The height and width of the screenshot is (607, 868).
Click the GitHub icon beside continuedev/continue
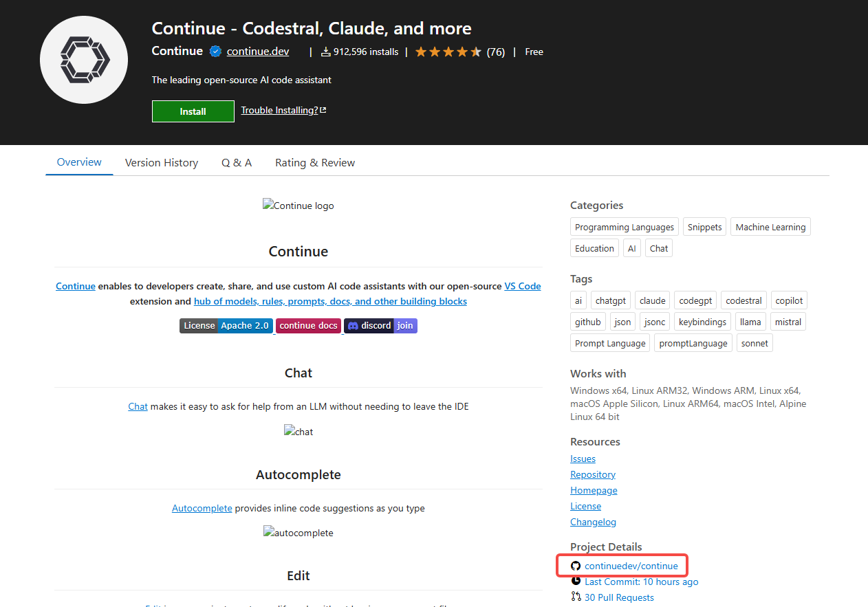click(576, 566)
